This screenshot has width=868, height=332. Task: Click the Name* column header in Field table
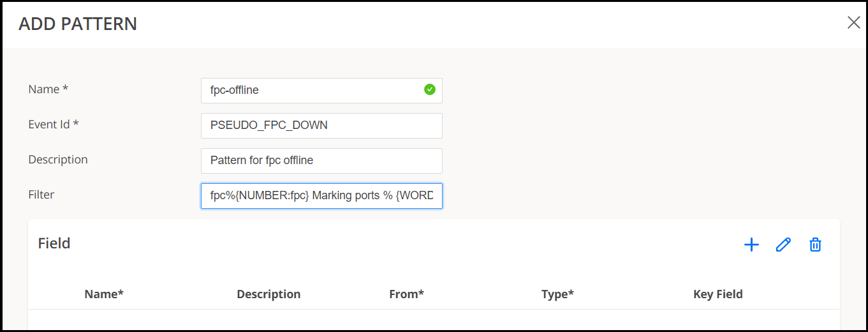pos(104,294)
